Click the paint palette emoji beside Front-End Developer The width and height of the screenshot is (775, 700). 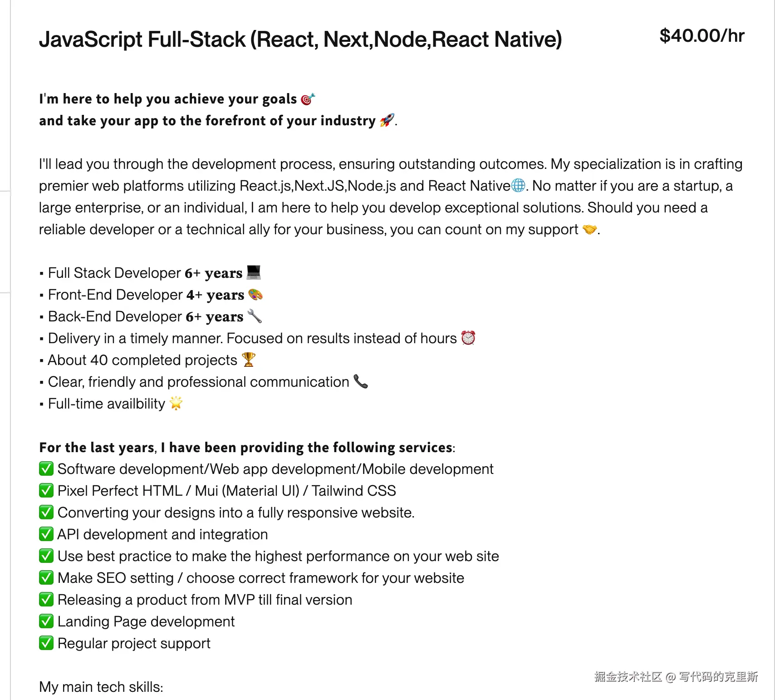[x=255, y=295]
